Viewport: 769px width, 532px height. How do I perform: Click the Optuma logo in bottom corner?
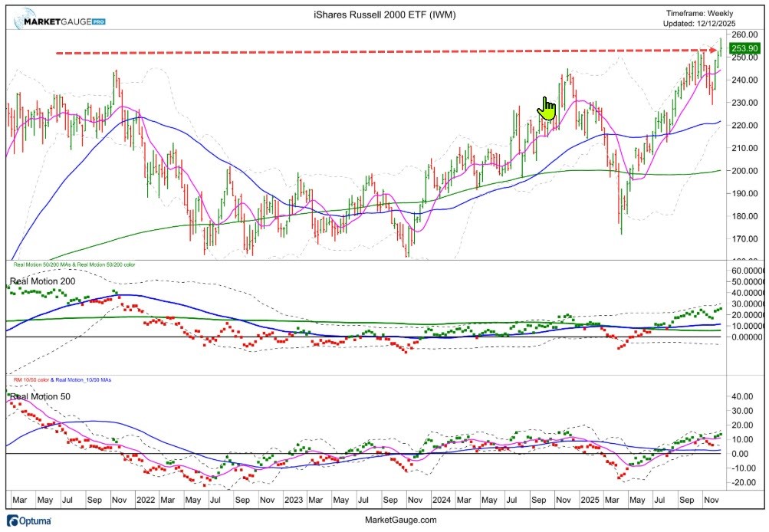[31, 520]
